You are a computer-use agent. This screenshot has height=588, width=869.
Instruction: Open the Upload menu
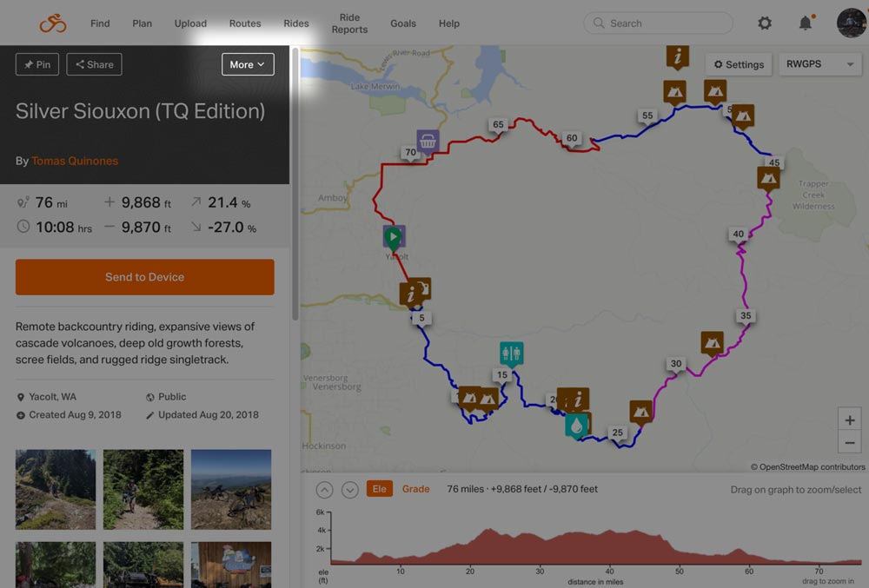coord(190,23)
